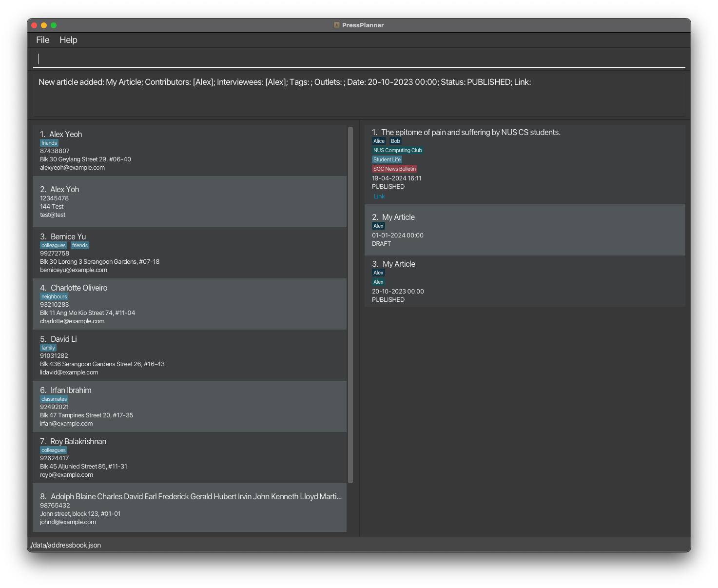Click the address Blk 45 Aljunied Street 85

point(83,467)
